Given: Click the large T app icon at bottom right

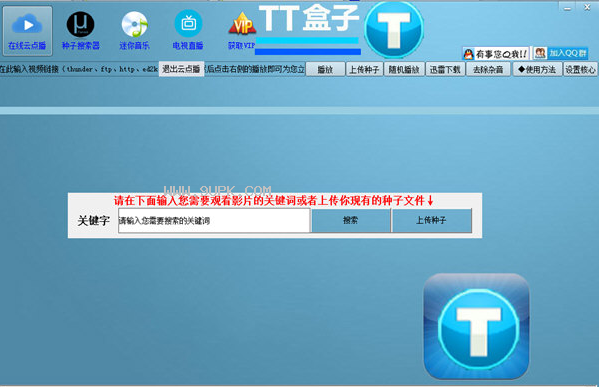Looking at the screenshot, I should [x=476, y=326].
